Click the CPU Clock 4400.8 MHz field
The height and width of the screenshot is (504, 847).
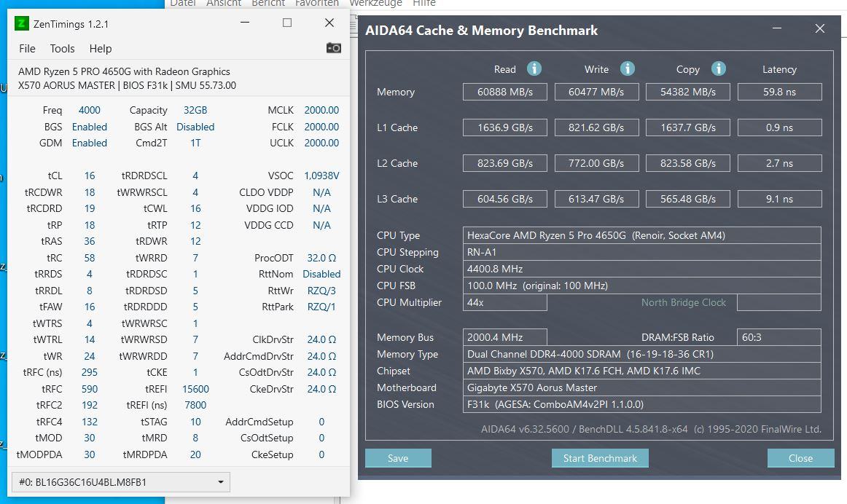pos(641,269)
